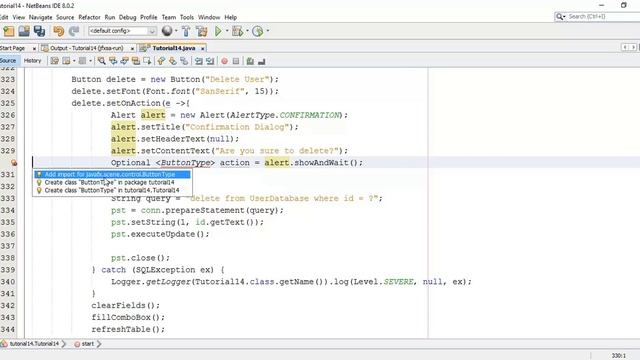Click the Save All icon
640x360 pixels.
click(x=39, y=31)
